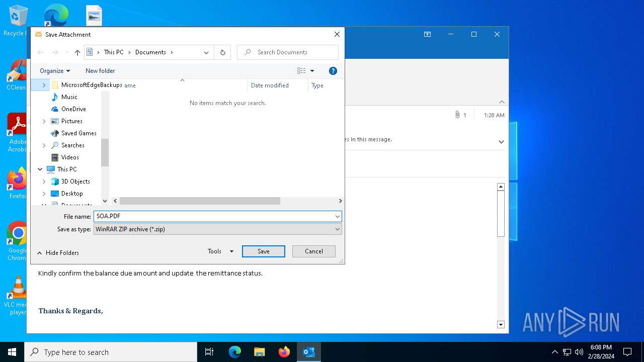644x362 pixels.
Task: Select Desktop in the folder tree
Action: 72,194
